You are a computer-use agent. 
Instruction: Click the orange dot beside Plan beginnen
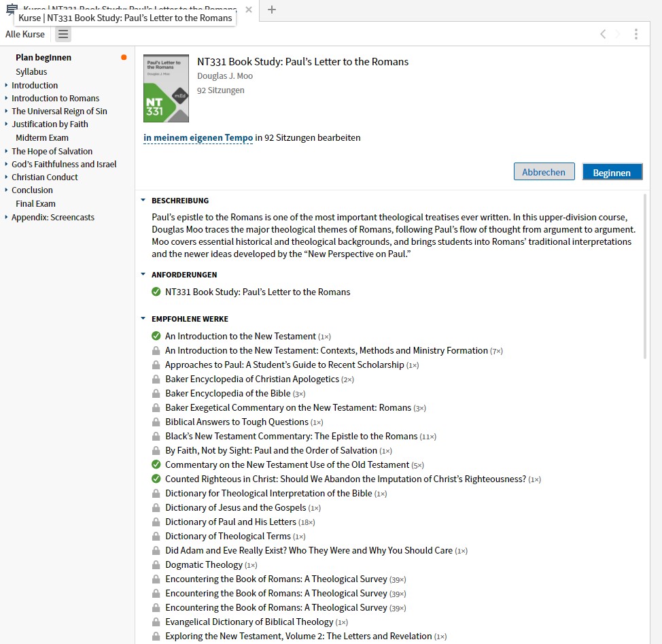coord(124,57)
